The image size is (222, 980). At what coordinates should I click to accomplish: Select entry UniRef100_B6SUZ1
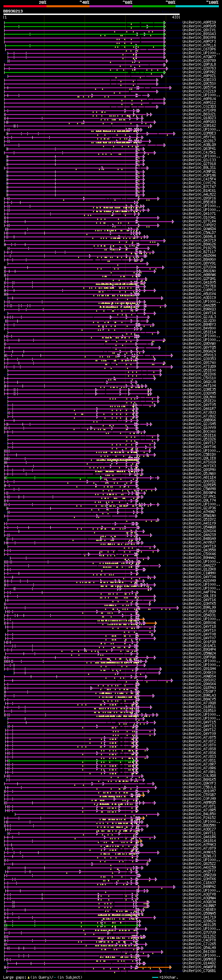(x=199, y=114)
